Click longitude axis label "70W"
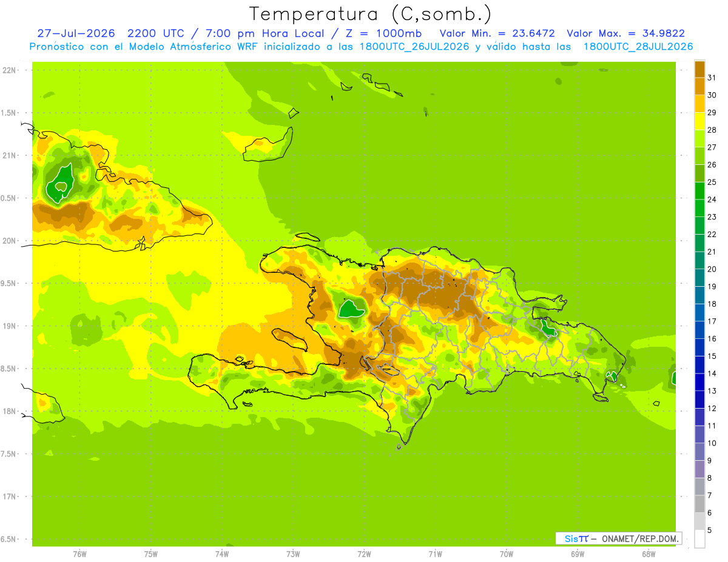The height and width of the screenshot is (562, 728). (x=506, y=554)
